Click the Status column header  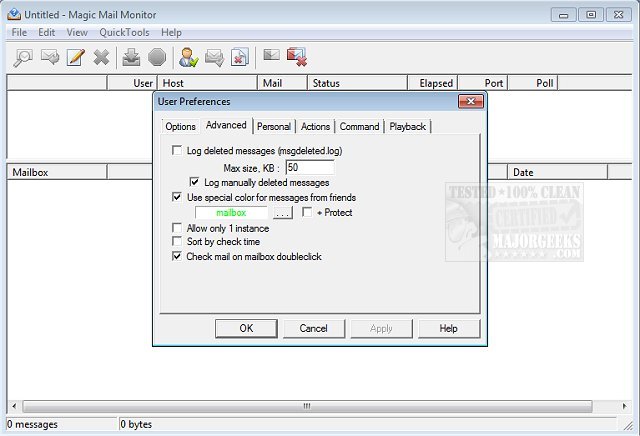(x=358, y=83)
